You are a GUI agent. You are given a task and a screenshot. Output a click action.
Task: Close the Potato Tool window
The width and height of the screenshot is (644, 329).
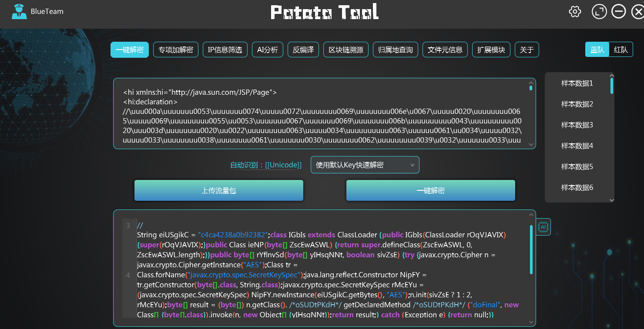[637, 12]
